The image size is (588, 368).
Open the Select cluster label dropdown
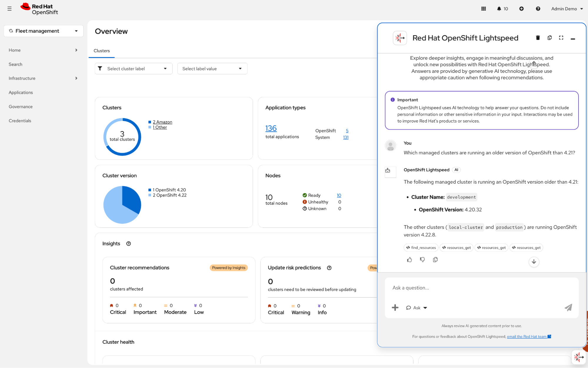click(x=134, y=68)
